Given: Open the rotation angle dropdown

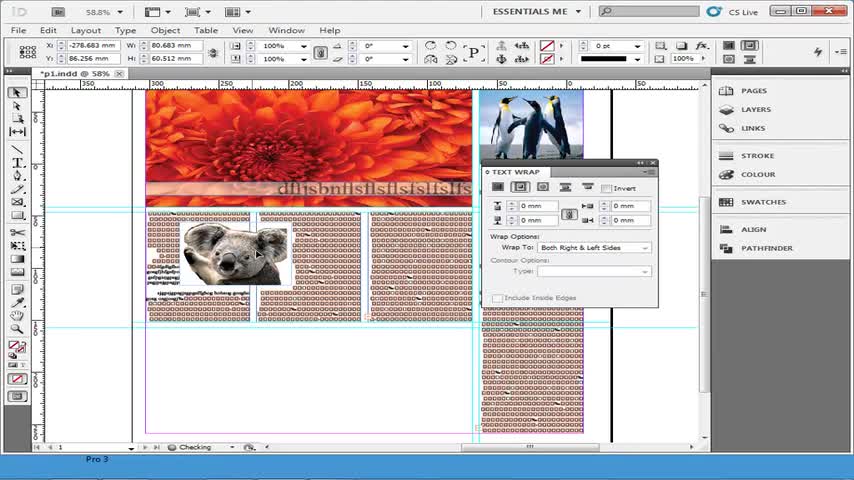Looking at the screenshot, I should click(405, 46).
